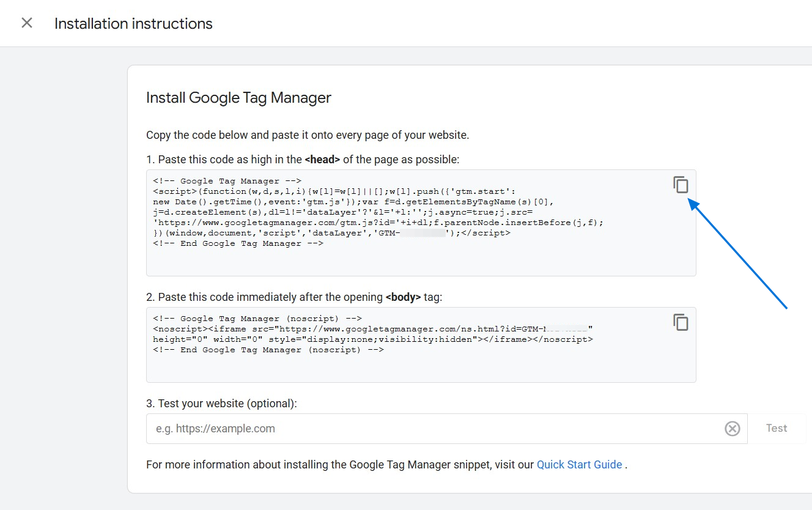
Task: Click the 'Install Google Tag Manager' heading
Action: tap(238, 98)
